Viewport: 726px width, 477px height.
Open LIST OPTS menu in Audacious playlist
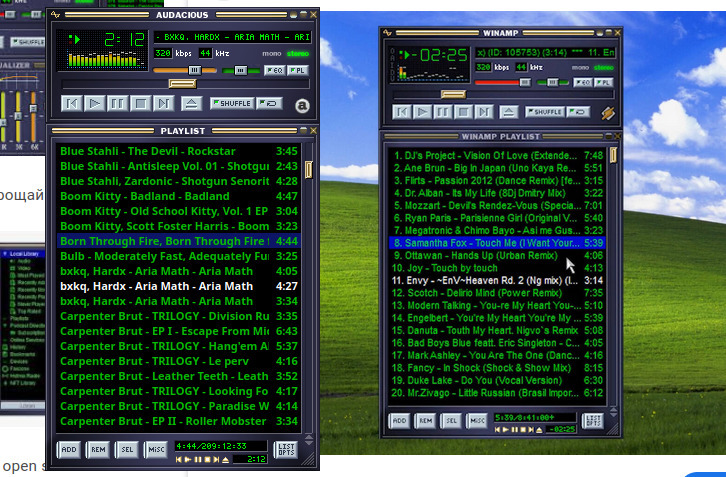(x=286, y=450)
